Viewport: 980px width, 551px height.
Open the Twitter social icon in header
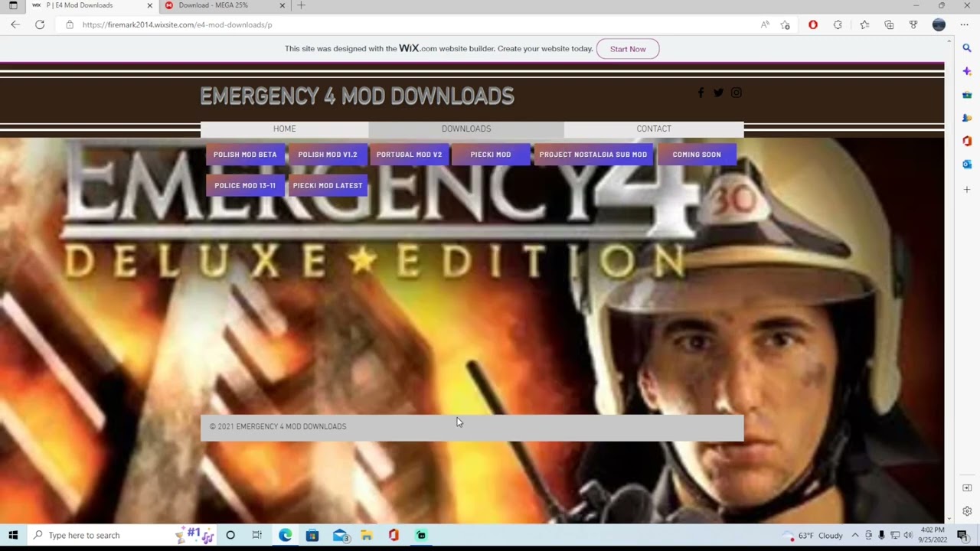(718, 93)
